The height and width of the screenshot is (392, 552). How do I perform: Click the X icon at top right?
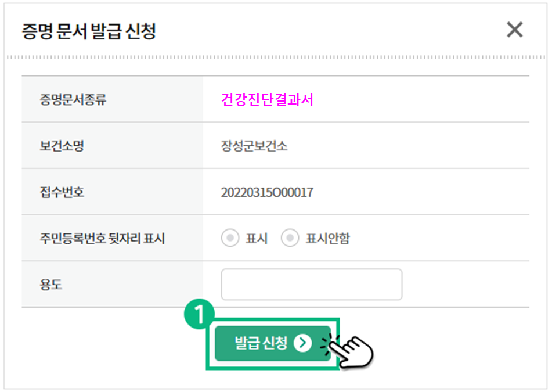coord(514,30)
